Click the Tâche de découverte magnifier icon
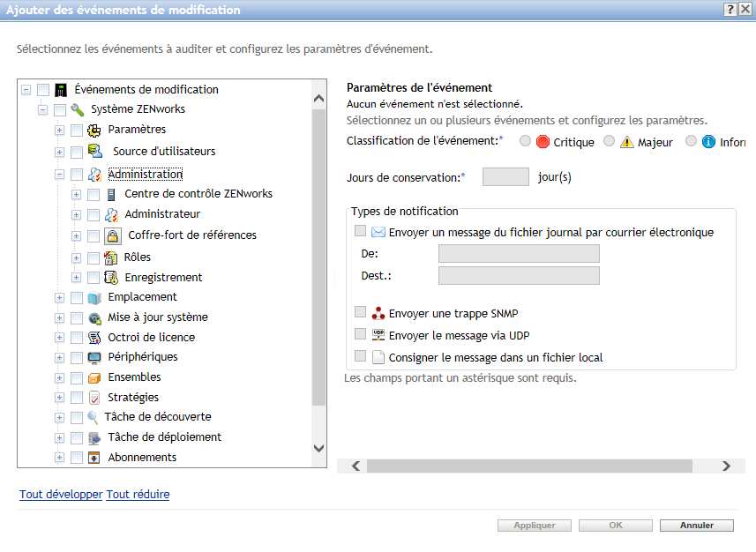This screenshot has height=552, width=756. click(93, 417)
